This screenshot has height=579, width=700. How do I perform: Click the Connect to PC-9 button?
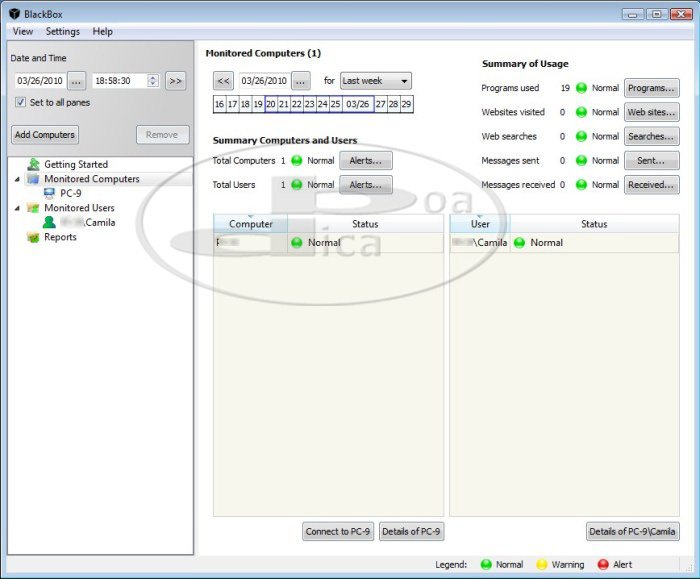click(x=338, y=532)
